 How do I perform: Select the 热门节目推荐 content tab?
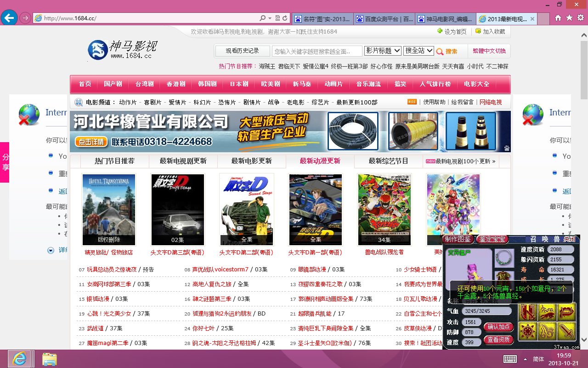(114, 161)
